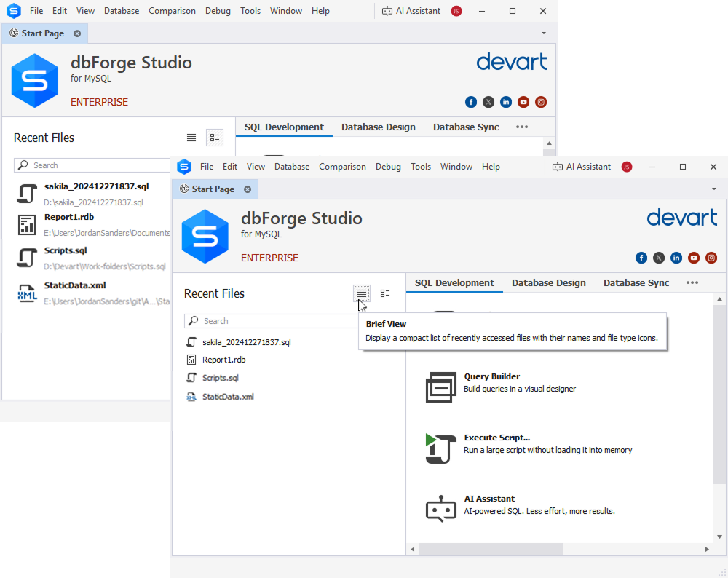Open AI Assistant toolbar button, front window

coord(581,167)
